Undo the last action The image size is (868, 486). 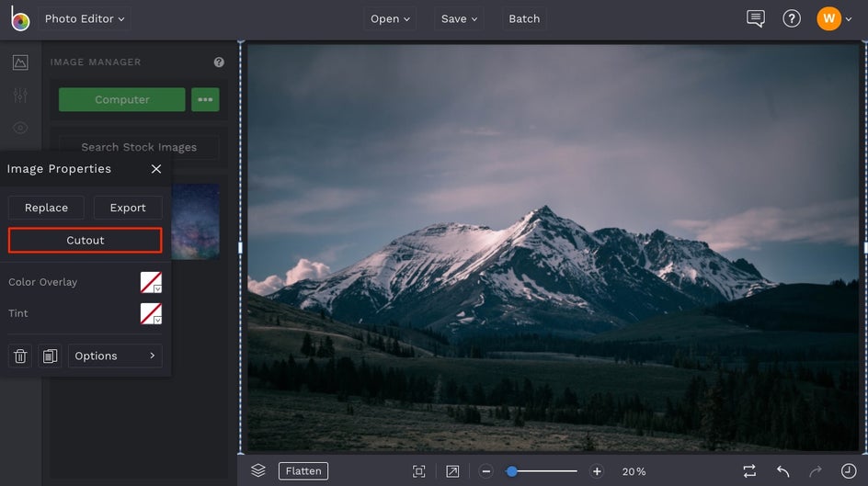782,471
